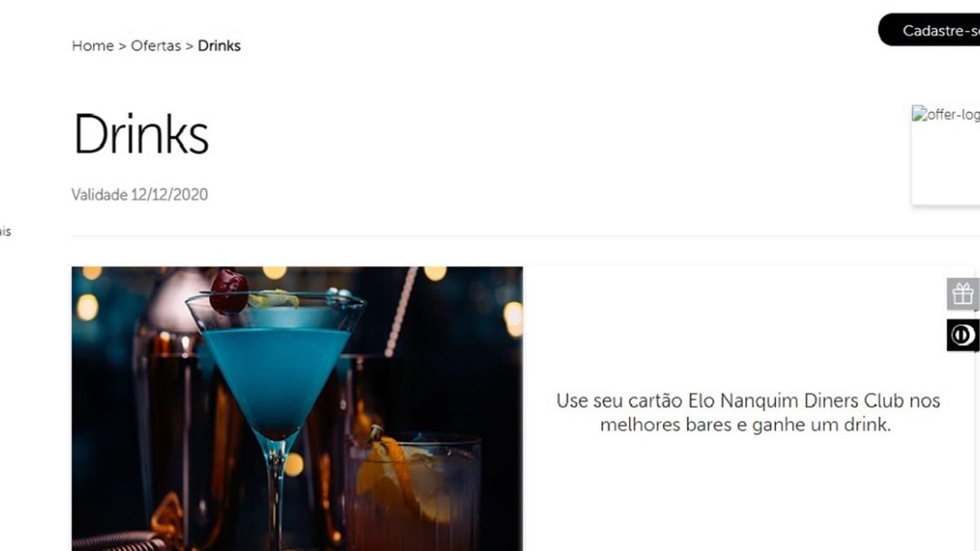Click the divider line below Validade
Image resolution: width=980 pixels, height=551 pixels.
(x=525, y=236)
